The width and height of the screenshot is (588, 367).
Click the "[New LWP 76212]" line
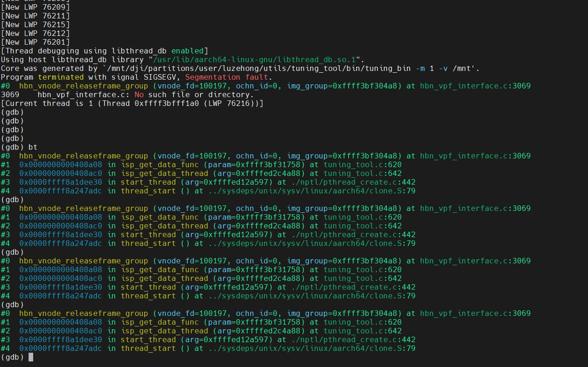pyautogui.click(x=35, y=34)
